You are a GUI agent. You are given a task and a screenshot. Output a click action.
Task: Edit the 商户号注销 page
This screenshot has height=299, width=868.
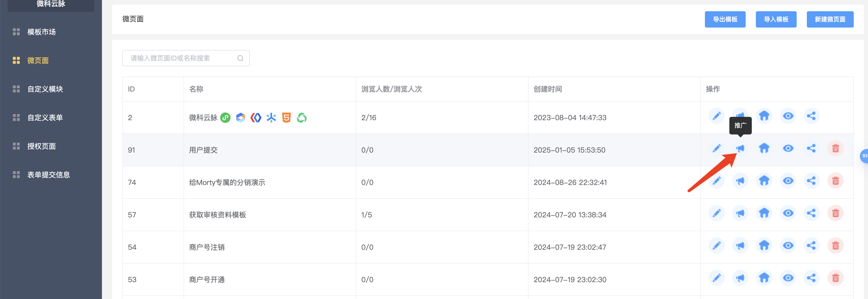[717, 246]
